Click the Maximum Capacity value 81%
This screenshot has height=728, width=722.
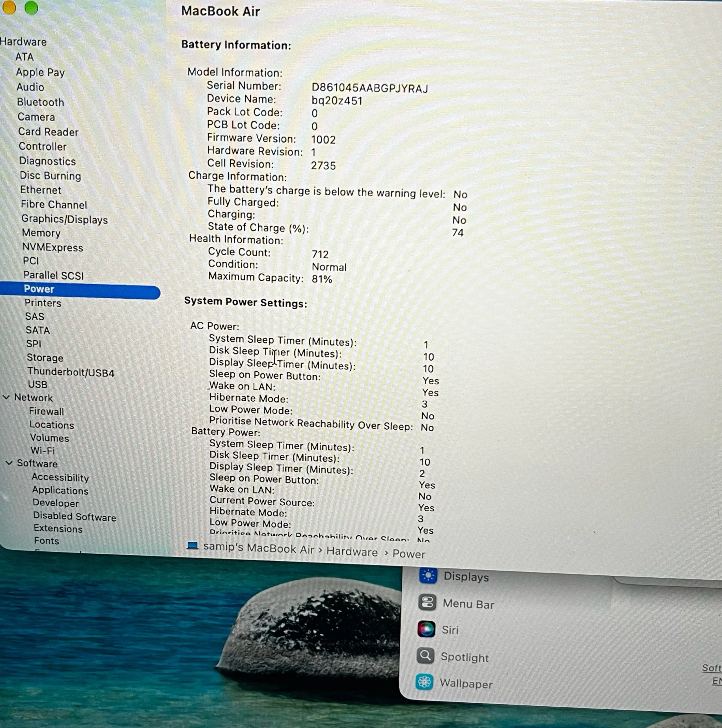[x=322, y=279]
